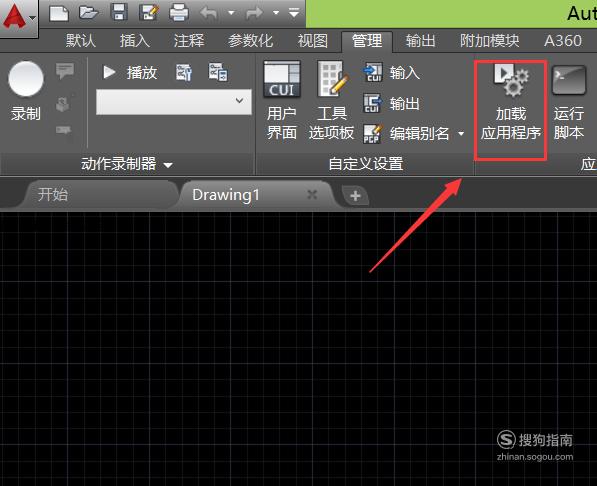Switch to the 参数化 ribbon tab
The width and height of the screenshot is (597, 486).
coord(251,41)
